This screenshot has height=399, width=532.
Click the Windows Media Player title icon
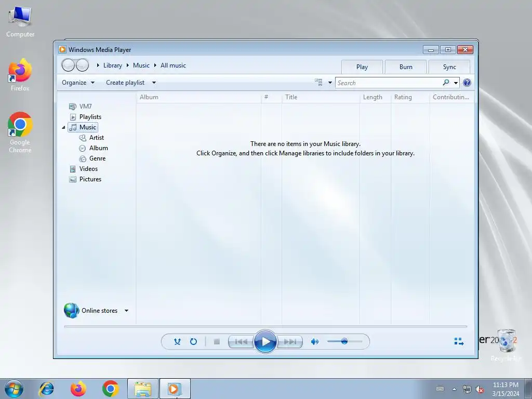click(62, 49)
